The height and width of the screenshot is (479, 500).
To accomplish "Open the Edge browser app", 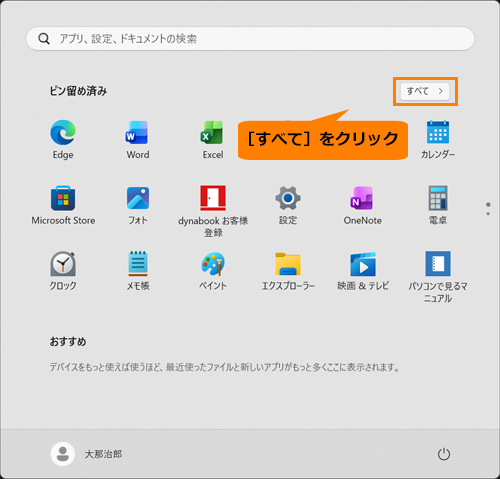I will coord(63,139).
